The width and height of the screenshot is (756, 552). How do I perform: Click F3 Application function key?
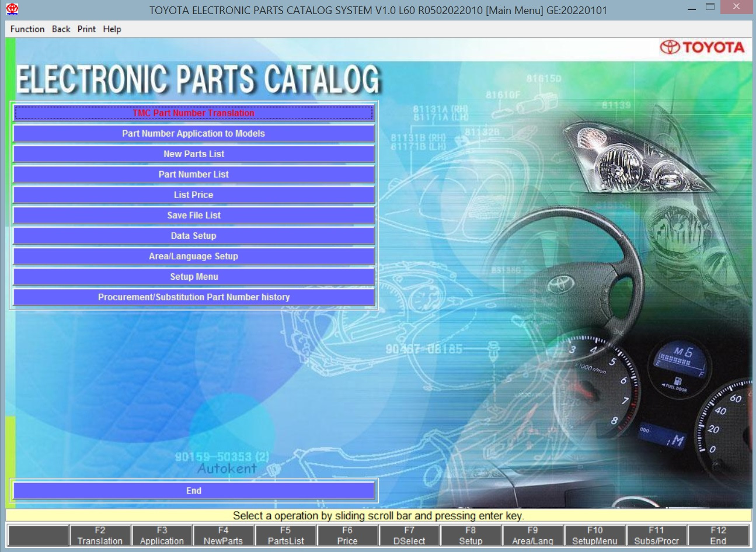162,536
